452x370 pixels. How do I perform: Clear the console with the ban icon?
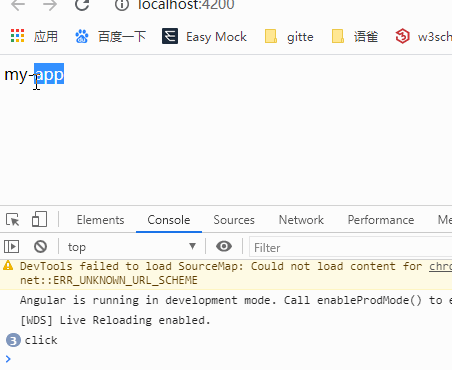pos(41,247)
